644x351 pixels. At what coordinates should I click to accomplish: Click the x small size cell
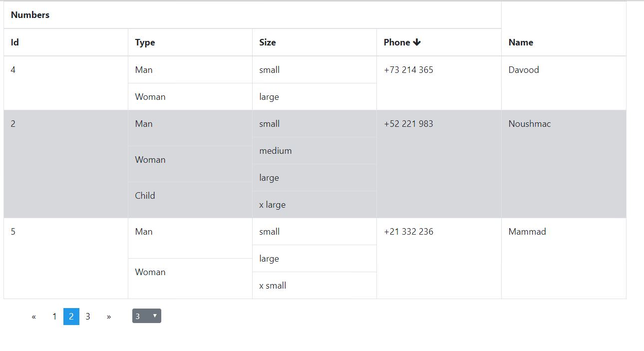315,286
